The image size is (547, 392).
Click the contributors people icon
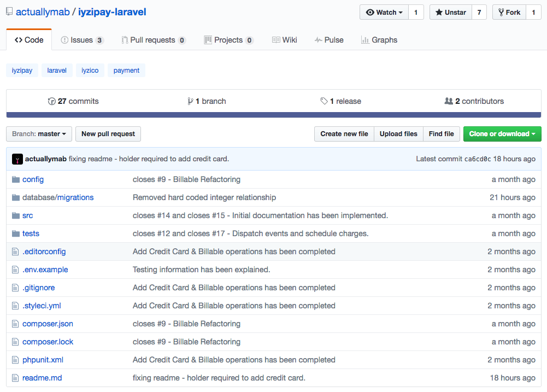pyautogui.click(x=449, y=101)
